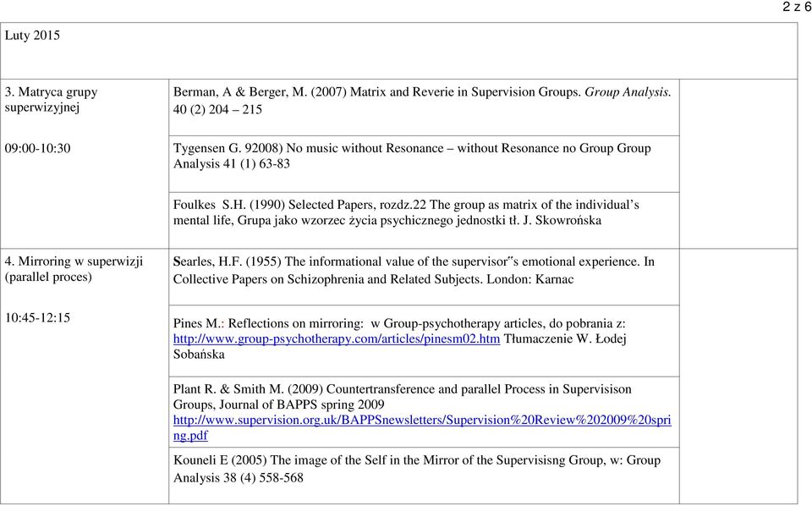Click the 'Sobańska' text
This screenshot has width=812, height=506.
coord(199,355)
